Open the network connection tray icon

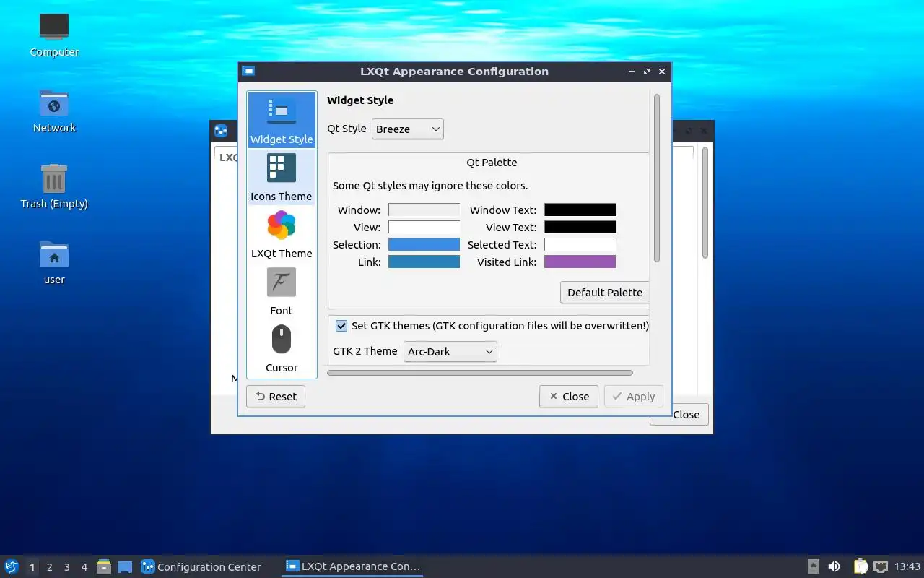881,566
